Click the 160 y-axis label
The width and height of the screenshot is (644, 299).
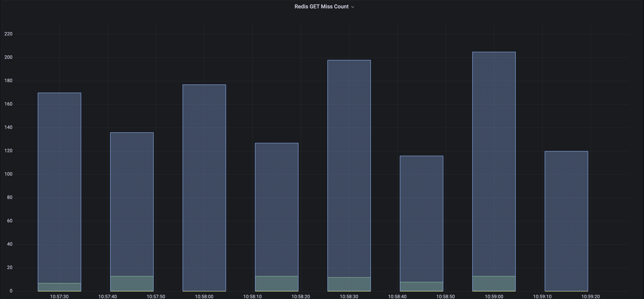[x=8, y=104]
